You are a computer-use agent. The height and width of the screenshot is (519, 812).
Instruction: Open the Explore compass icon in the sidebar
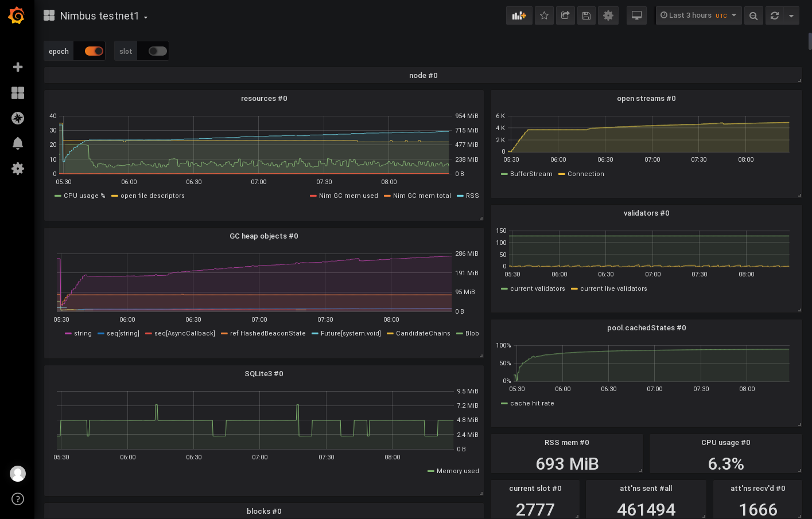click(18, 118)
